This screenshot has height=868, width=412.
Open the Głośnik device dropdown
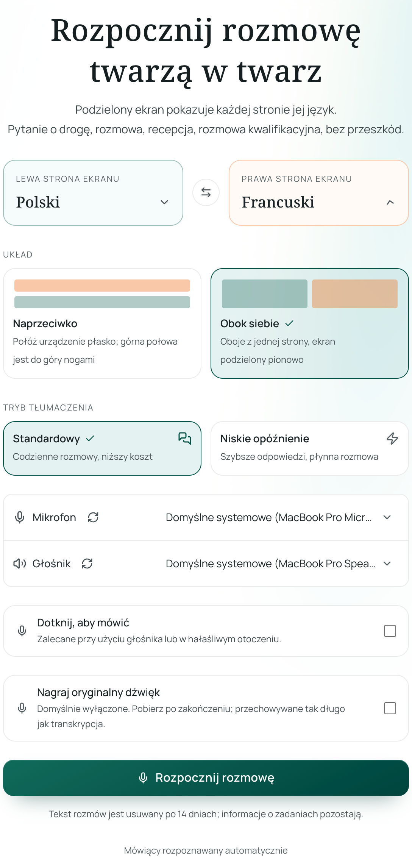point(278,564)
